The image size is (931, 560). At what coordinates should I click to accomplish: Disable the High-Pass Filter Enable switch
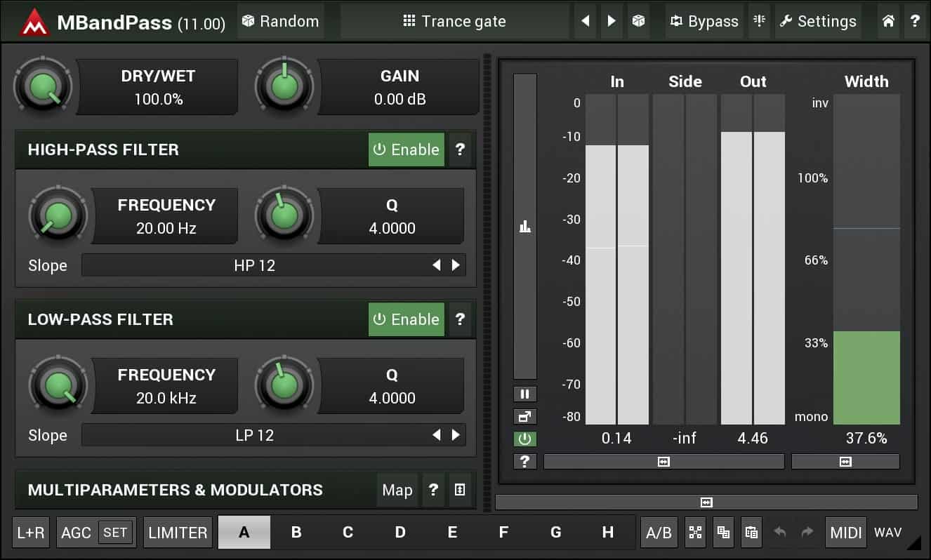click(x=406, y=149)
